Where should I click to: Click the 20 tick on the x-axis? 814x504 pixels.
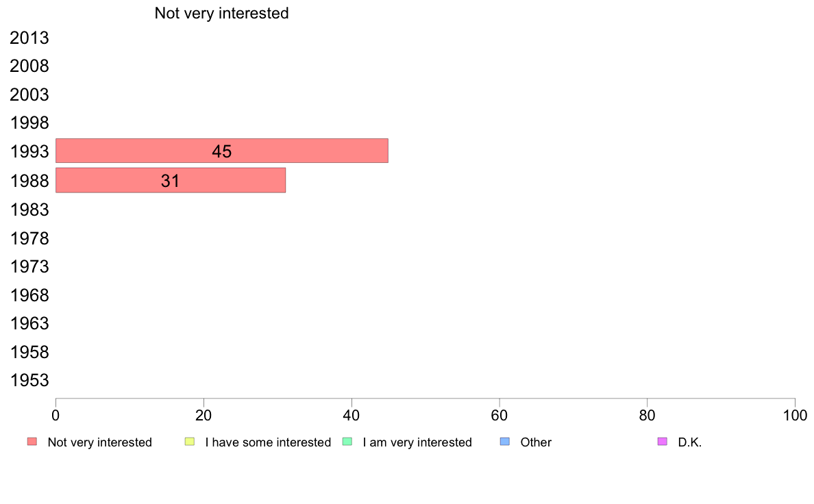point(203,415)
